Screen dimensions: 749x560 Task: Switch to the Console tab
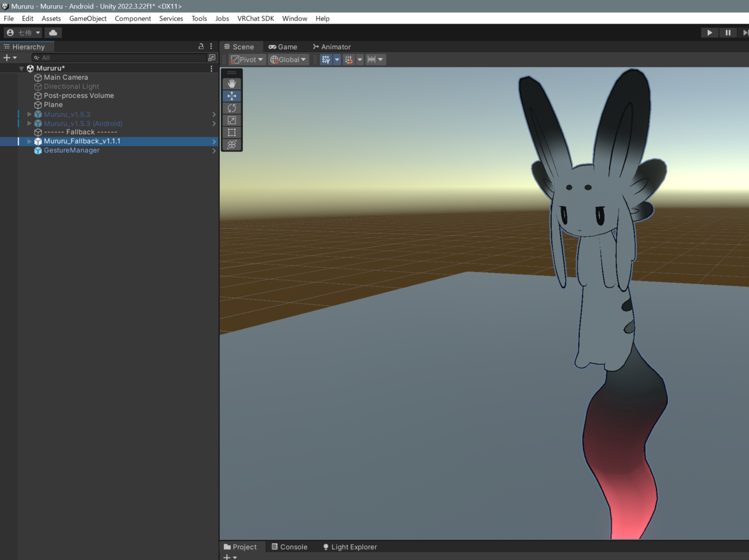(289, 547)
